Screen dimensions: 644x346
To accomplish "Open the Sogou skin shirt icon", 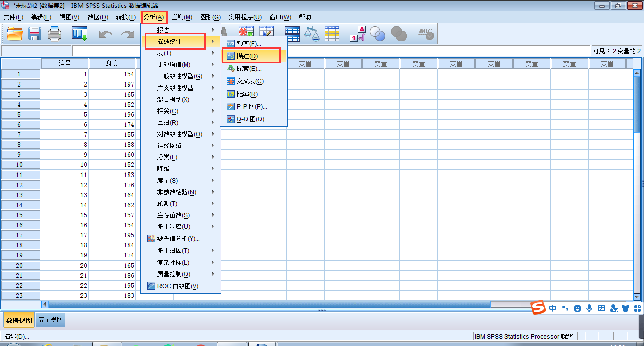I will [x=625, y=308].
